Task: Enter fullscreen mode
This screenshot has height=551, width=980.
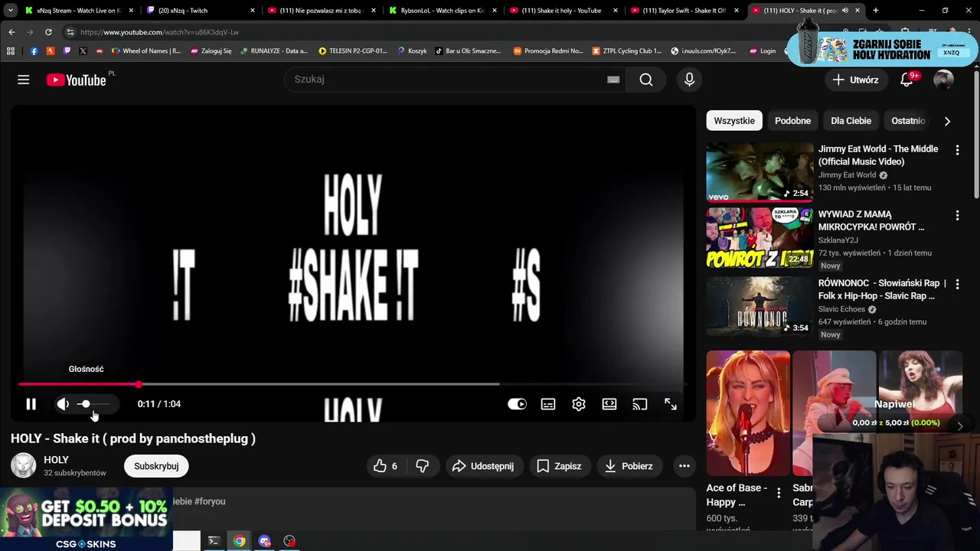Action: pos(671,404)
